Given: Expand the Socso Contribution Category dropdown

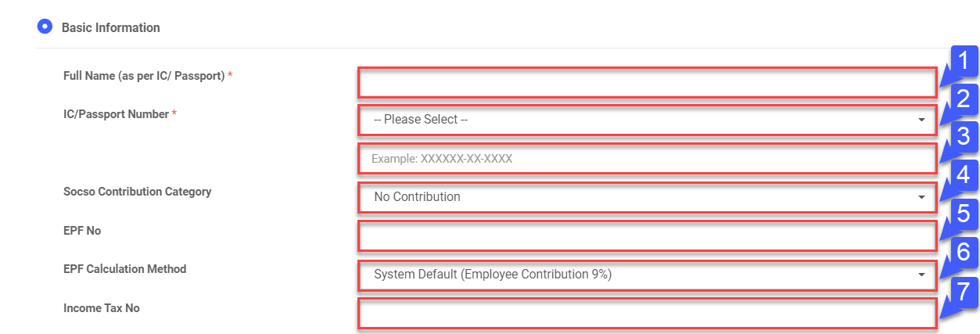Looking at the screenshot, I should (x=647, y=197).
